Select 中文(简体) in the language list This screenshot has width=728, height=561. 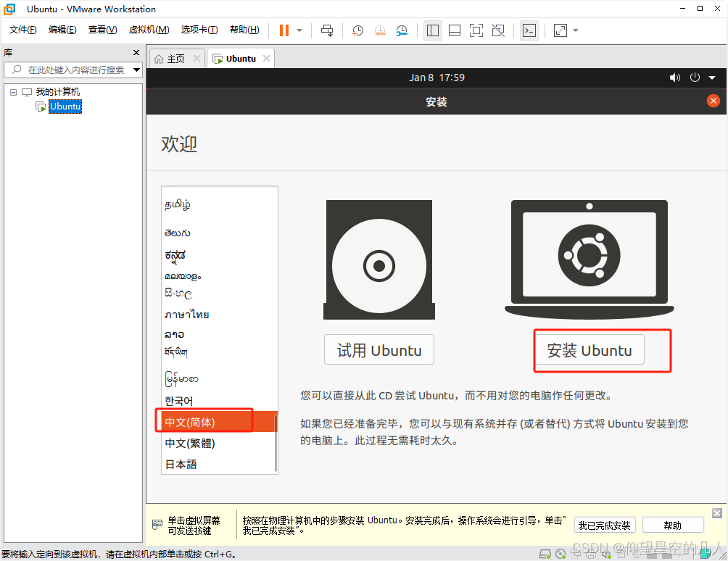pos(219,422)
